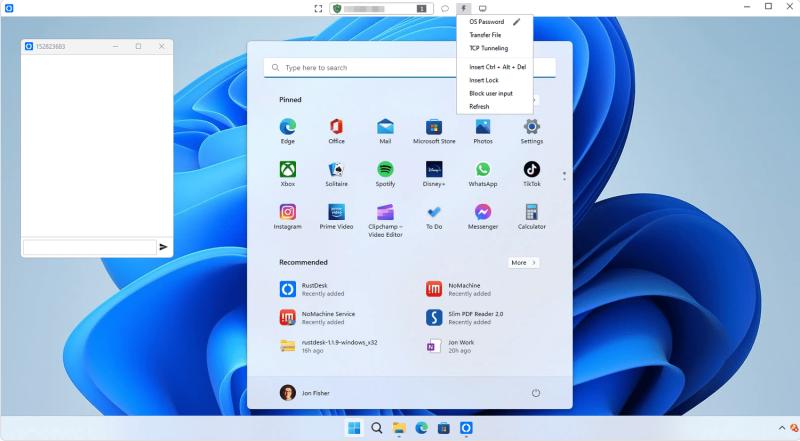
Task: Click the Start menu power button
Action: 536,393
